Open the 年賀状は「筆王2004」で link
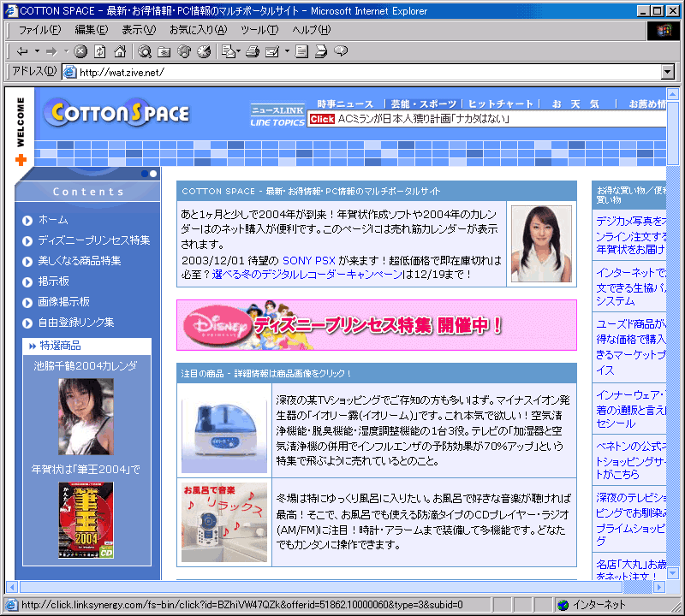Screen dimensions: 685x616 [86, 470]
